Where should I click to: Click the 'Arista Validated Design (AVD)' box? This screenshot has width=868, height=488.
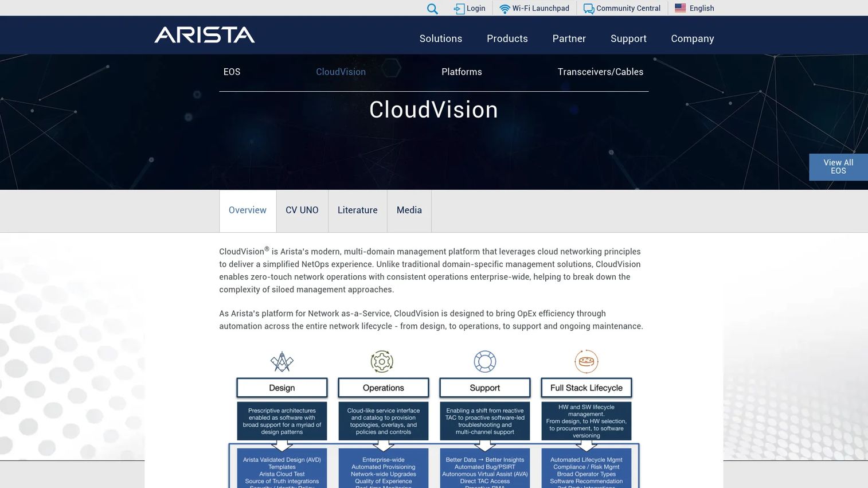click(x=282, y=469)
